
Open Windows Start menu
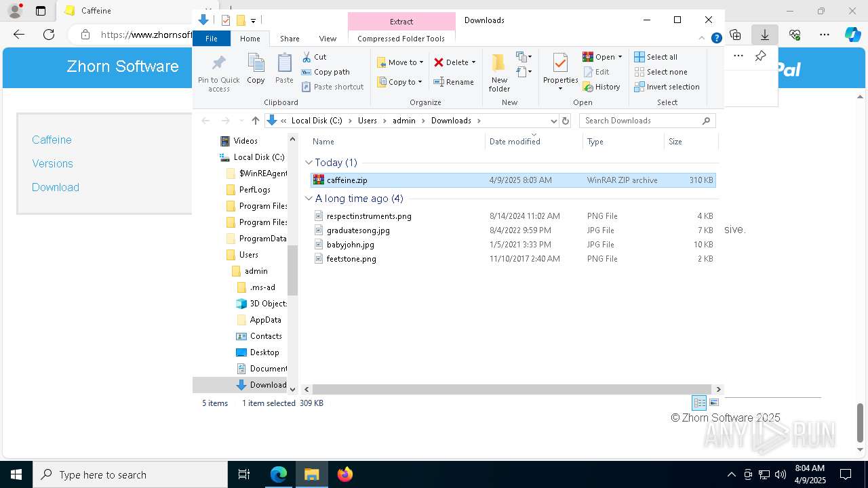point(16,474)
